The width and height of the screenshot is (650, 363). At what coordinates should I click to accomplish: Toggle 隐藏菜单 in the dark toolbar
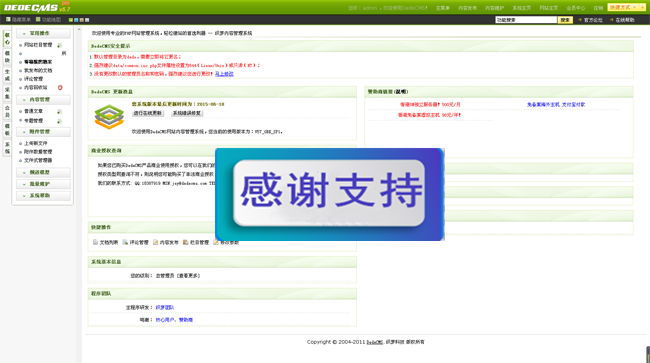18,19
